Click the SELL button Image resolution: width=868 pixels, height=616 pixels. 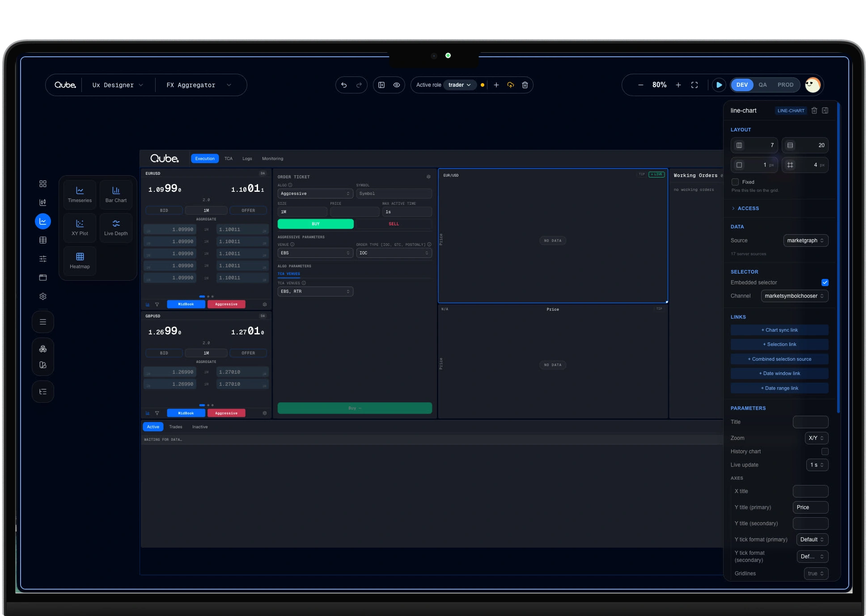(x=394, y=224)
